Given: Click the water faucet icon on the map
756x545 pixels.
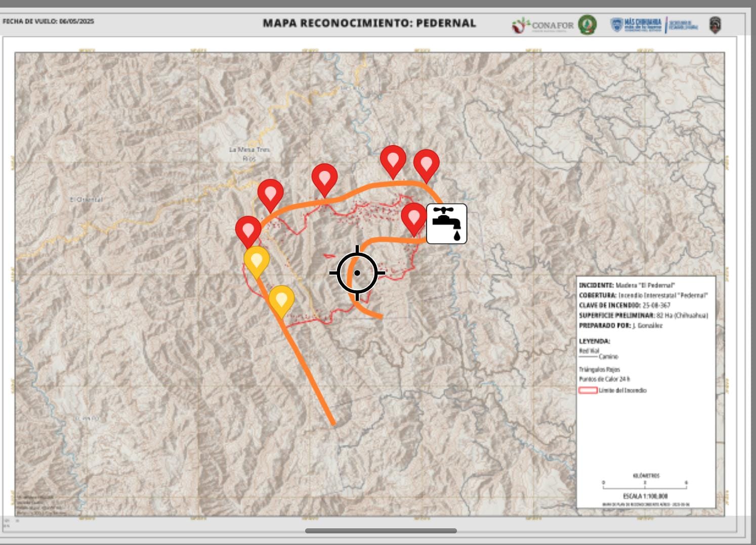Looking at the screenshot, I should [446, 224].
